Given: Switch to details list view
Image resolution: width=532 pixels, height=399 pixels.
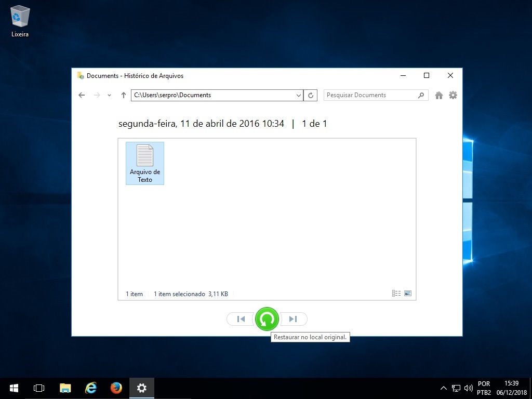Looking at the screenshot, I should (396, 294).
